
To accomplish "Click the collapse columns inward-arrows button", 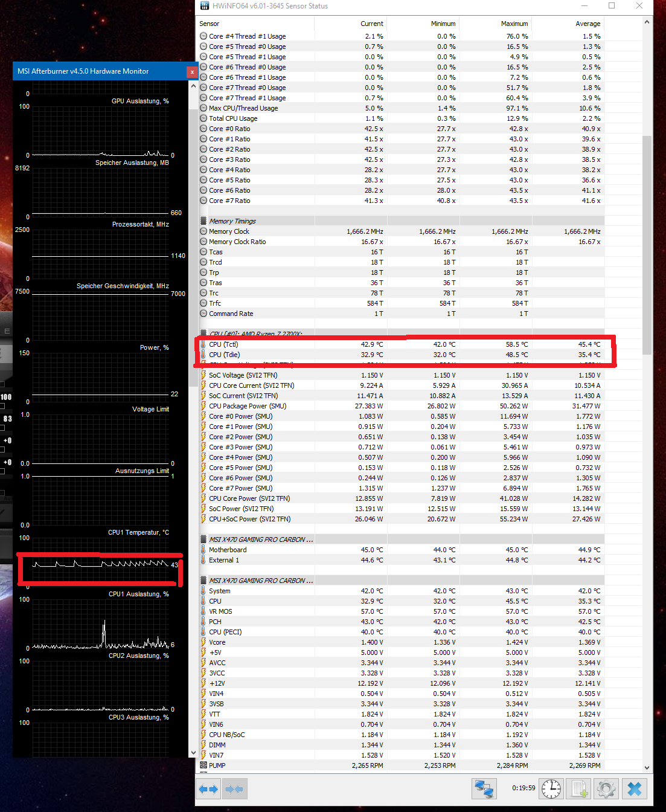I will click(234, 789).
